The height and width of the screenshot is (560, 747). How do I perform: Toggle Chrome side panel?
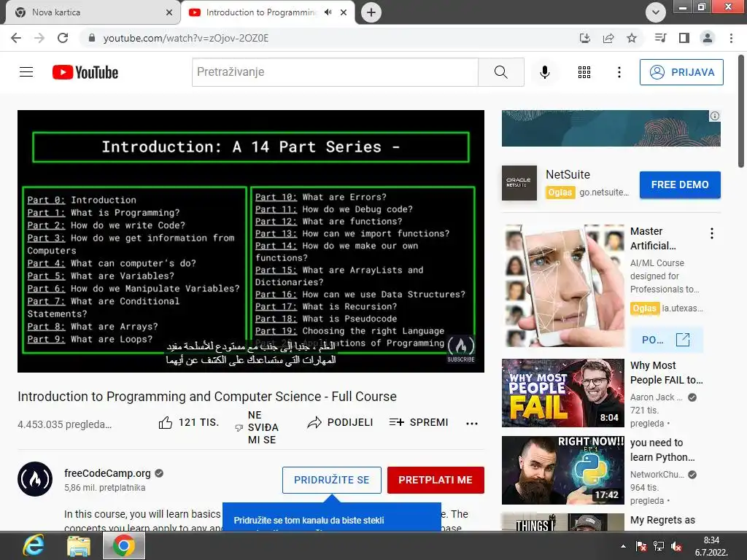pos(684,38)
